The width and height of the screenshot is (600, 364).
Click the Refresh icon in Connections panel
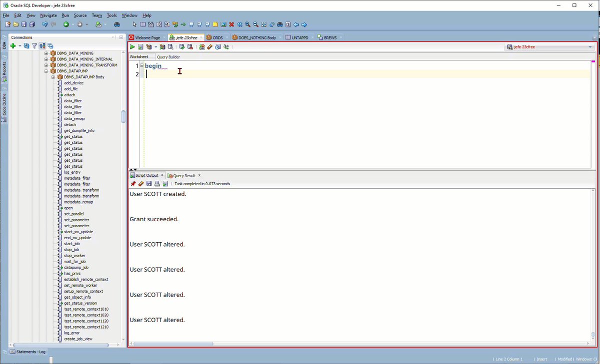pos(26,45)
